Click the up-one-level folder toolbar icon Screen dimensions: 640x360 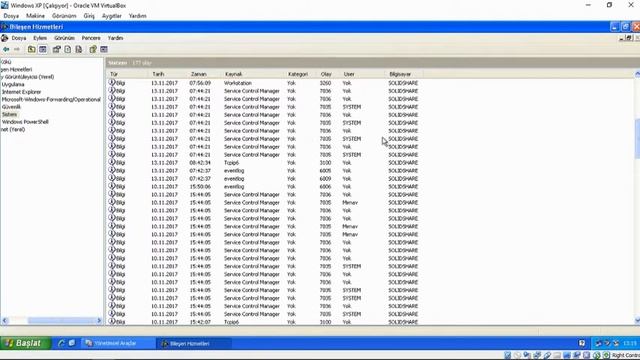click(x=31, y=49)
